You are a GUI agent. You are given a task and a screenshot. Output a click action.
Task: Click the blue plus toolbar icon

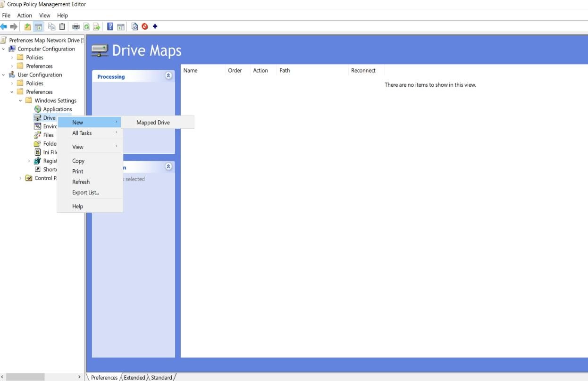(155, 26)
